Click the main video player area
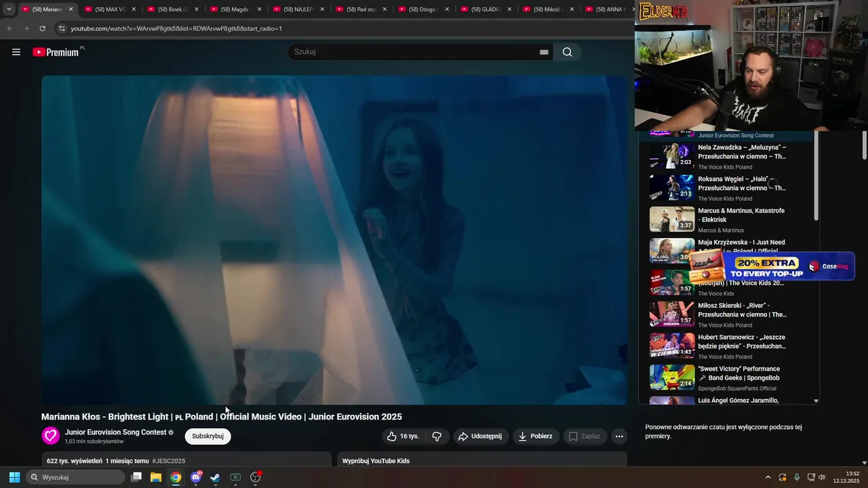 coord(334,240)
